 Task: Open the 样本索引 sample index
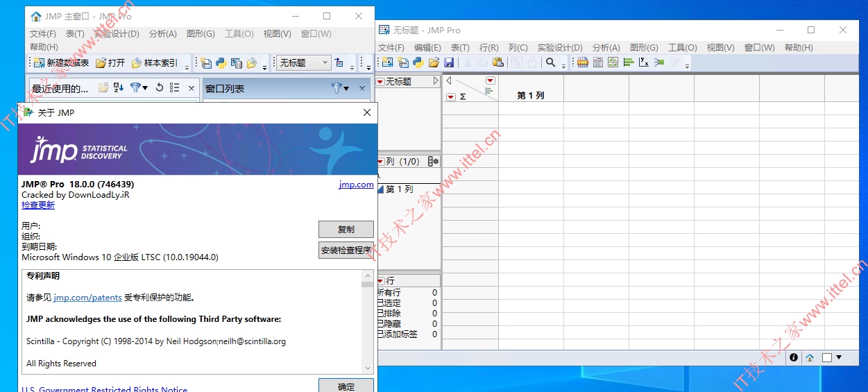155,63
